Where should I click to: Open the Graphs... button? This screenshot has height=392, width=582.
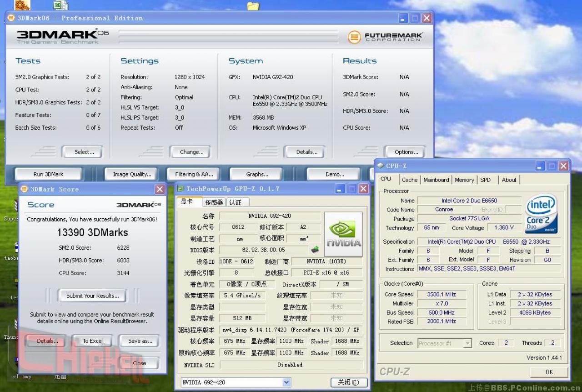(x=257, y=174)
